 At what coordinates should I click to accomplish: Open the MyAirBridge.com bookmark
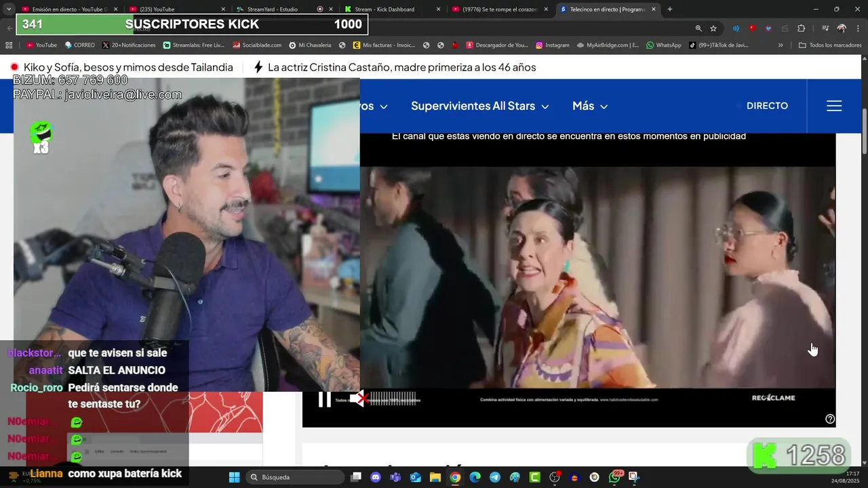608,45
